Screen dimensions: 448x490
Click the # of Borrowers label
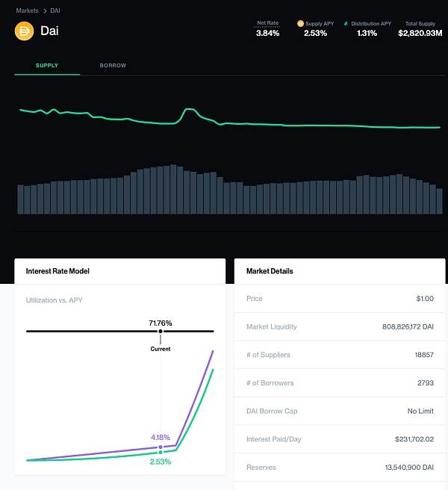pos(270,382)
